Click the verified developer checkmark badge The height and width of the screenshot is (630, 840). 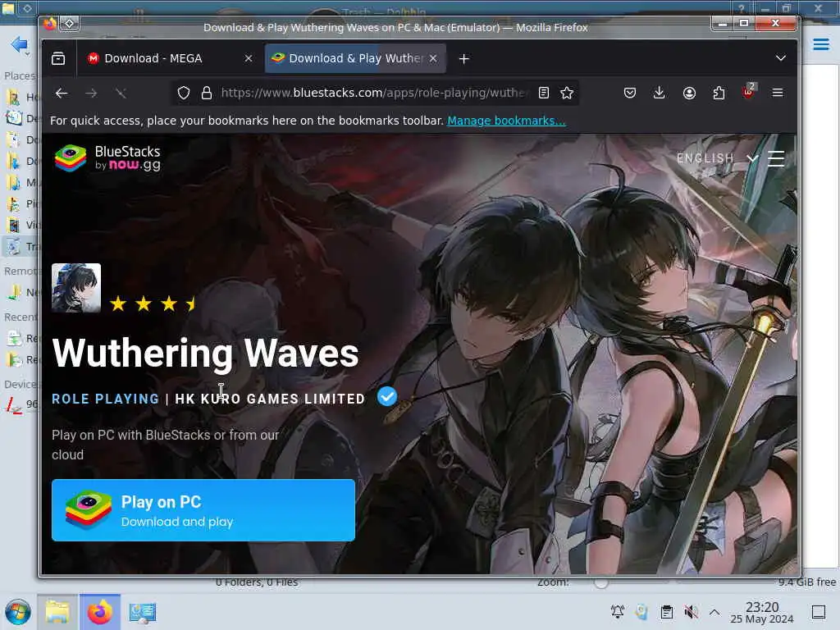point(387,397)
